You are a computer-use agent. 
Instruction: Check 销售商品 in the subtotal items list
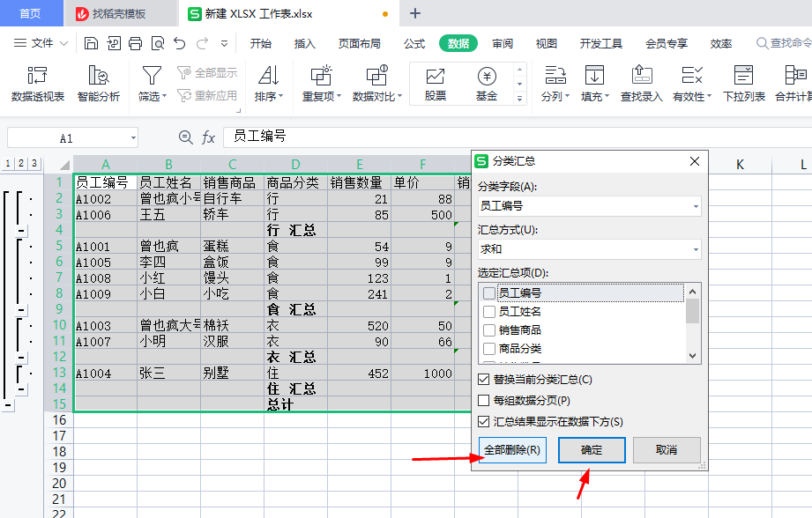pos(488,330)
